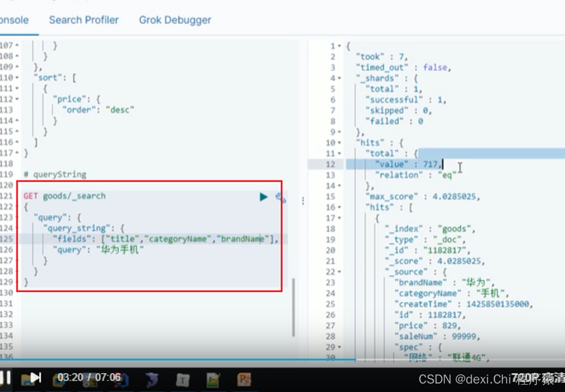Click the "brandName" : "华为" output line

pyautogui.click(x=444, y=282)
